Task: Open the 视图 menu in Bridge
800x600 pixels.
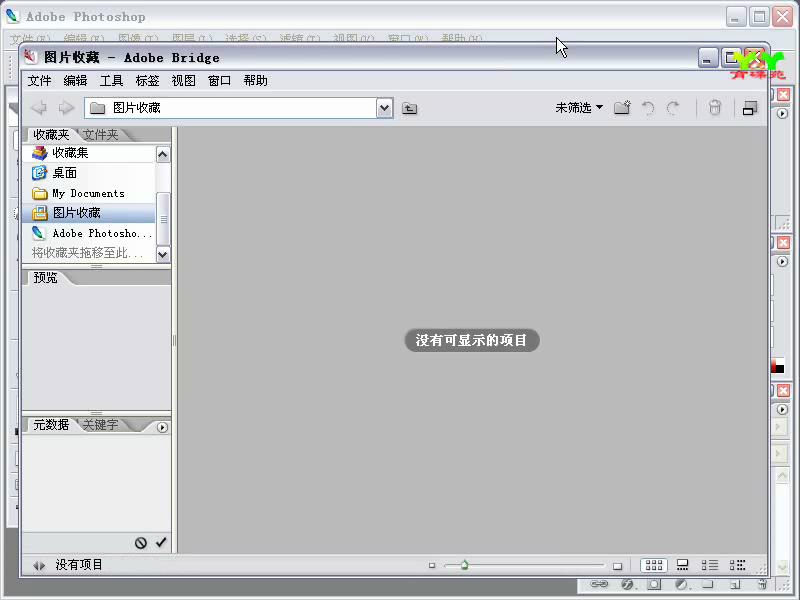Action: point(183,81)
